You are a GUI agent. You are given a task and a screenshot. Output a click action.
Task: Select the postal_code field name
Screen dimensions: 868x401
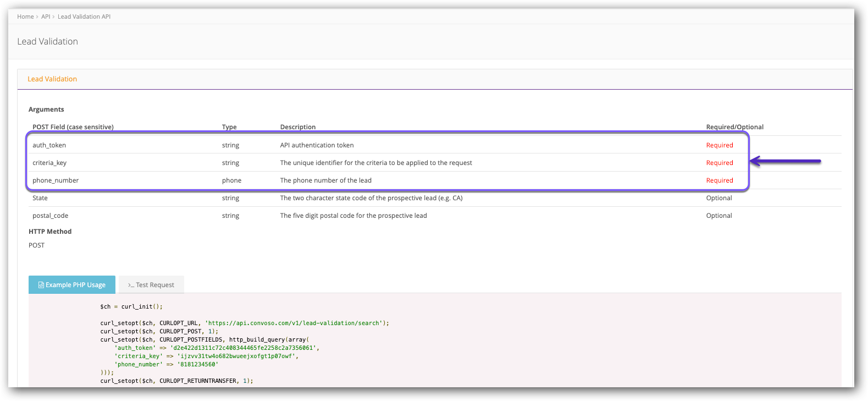click(51, 216)
